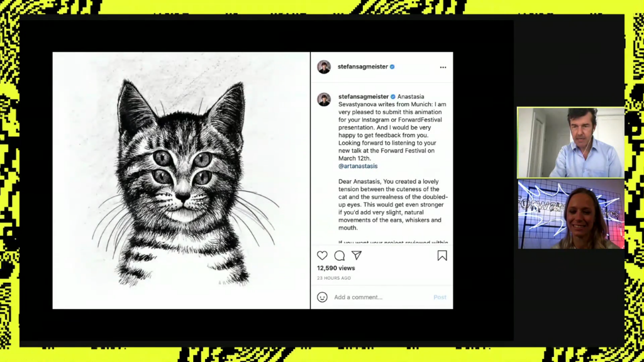Click the stefansagmeister name in caption
This screenshot has width=644, height=362.
pos(364,96)
